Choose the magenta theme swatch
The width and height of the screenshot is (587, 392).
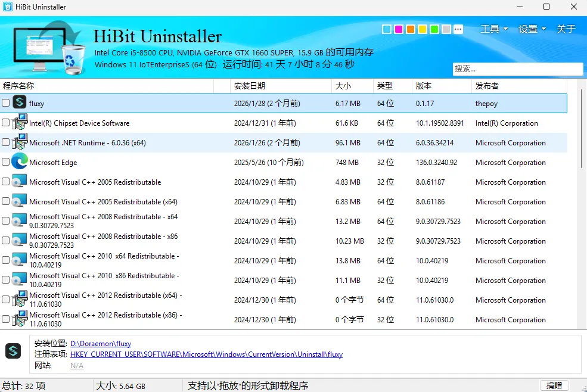pyautogui.click(x=399, y=29)
